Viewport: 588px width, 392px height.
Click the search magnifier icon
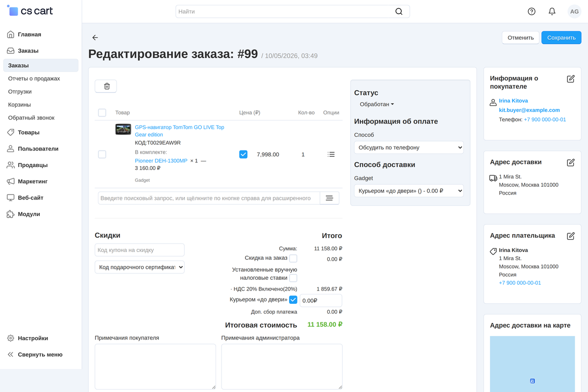399,11
